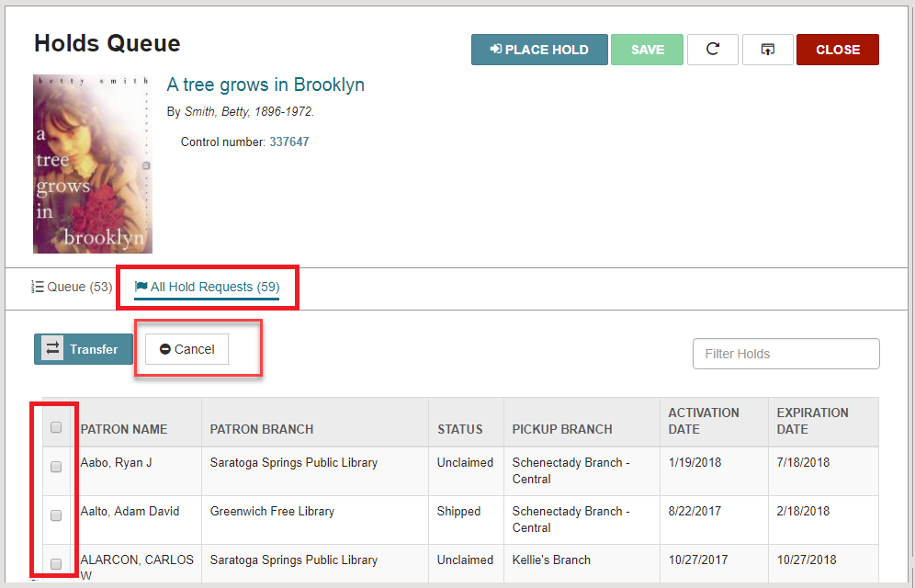This screenshot has height=588, width=915.
Task: Tick the checkbox for ALARCON, CARLOS W
Action: 56,564
